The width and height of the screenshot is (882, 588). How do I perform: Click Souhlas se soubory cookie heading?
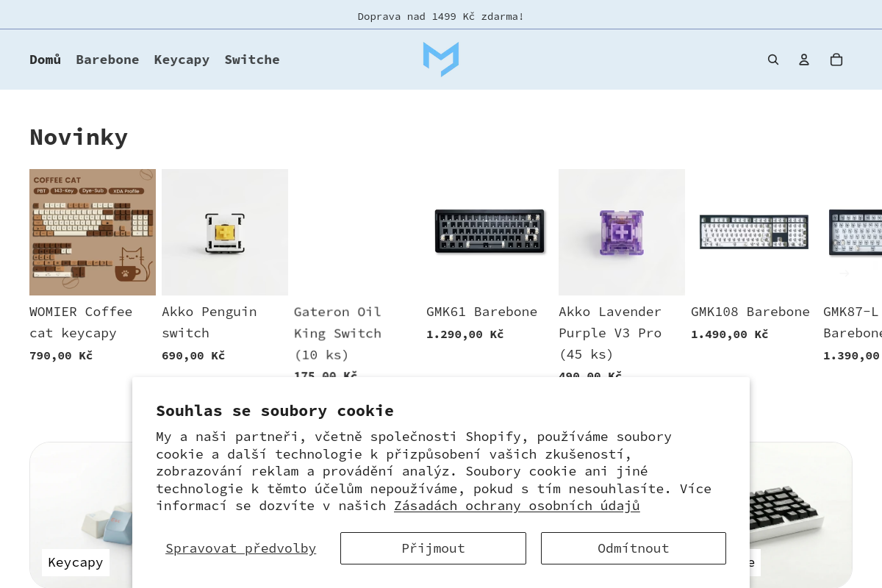tap(275, 411)
